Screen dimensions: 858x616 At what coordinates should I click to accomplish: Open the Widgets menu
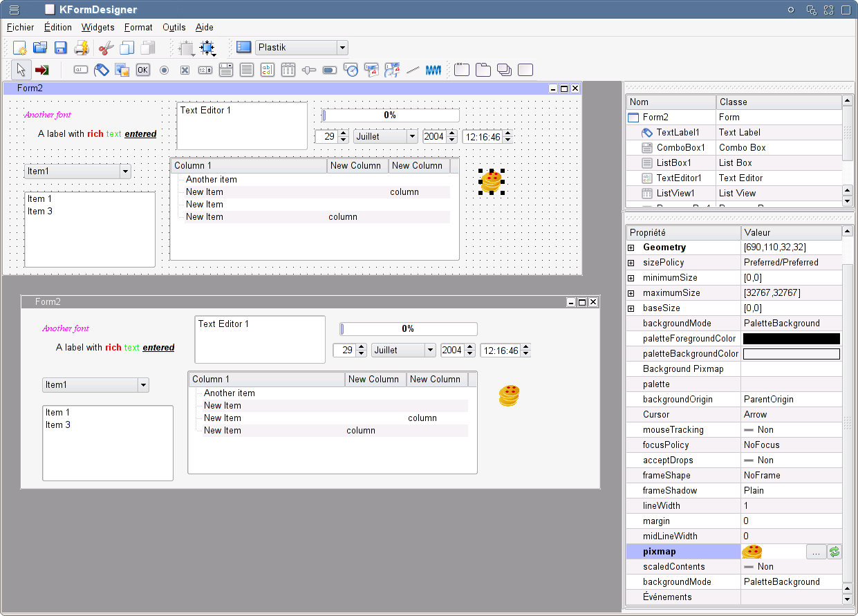pyautogui.click(x=98, y=27)
